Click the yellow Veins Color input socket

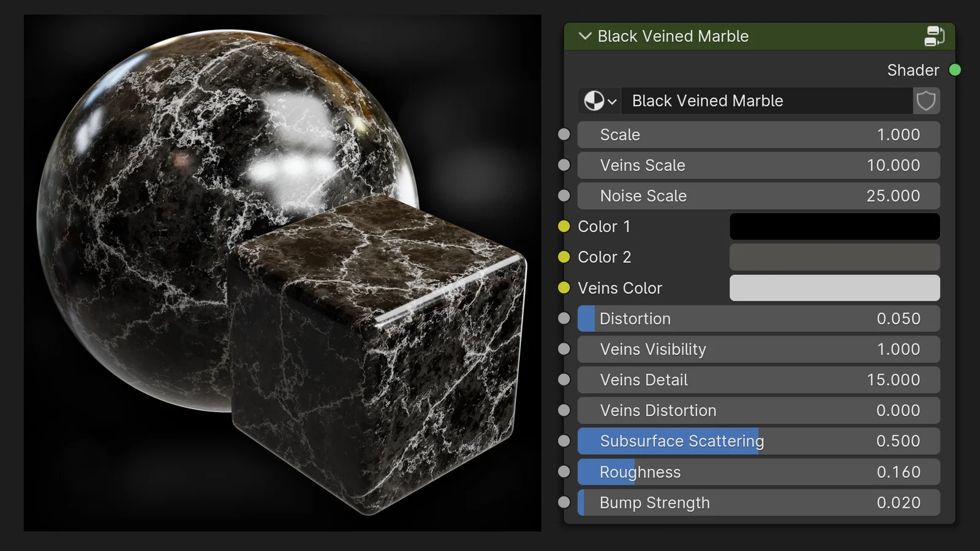pyautogui.click(x=563, y=288)
